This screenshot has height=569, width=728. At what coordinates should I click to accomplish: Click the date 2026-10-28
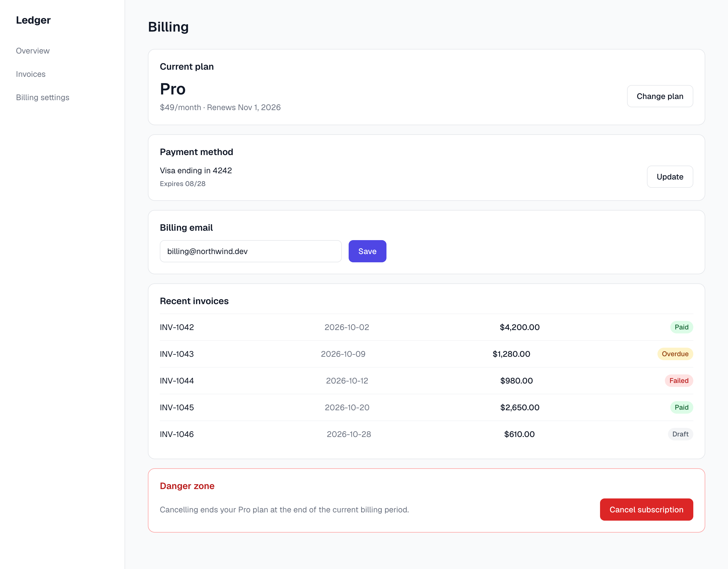point(349,434)
